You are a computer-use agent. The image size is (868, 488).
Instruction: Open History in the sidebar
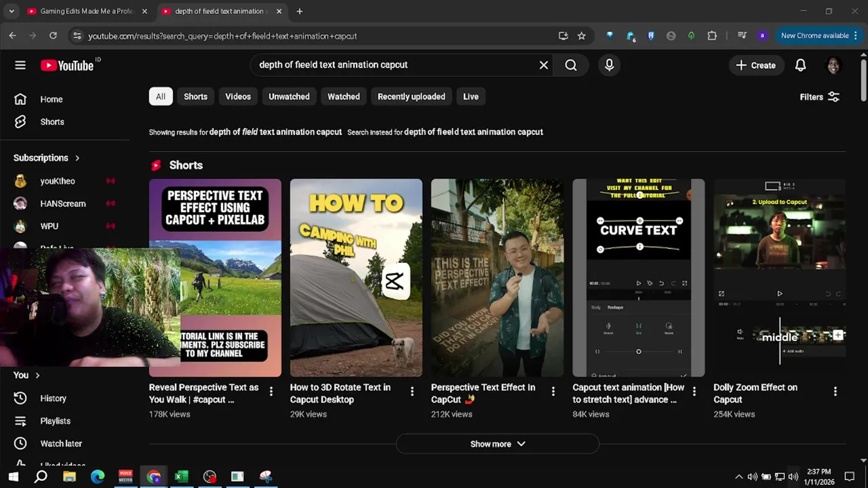[x=53, y=399]
